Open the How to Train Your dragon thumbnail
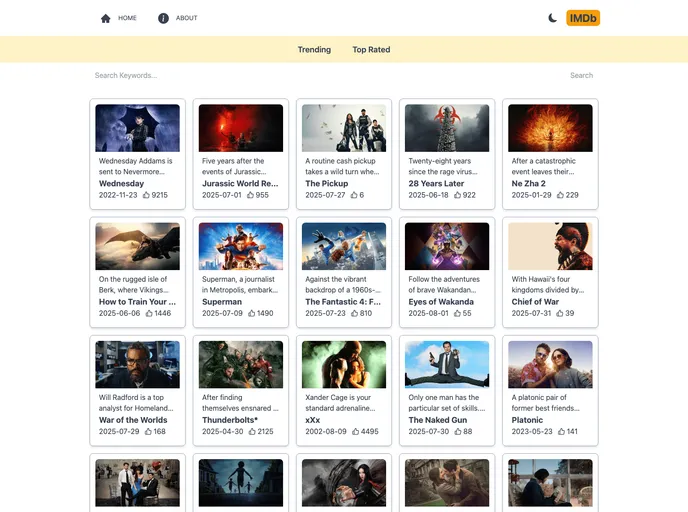This screenshot has width=688, height=512. (137, 246)
